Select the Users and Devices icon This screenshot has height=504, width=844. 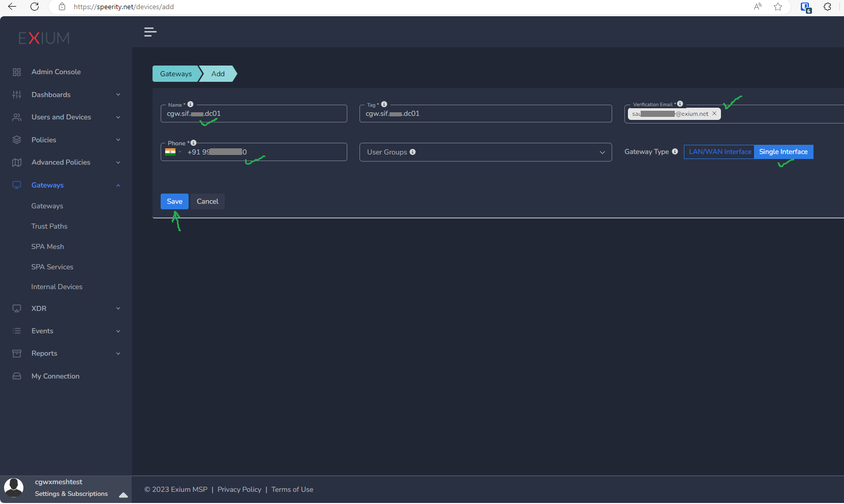[x=17, y=117]
